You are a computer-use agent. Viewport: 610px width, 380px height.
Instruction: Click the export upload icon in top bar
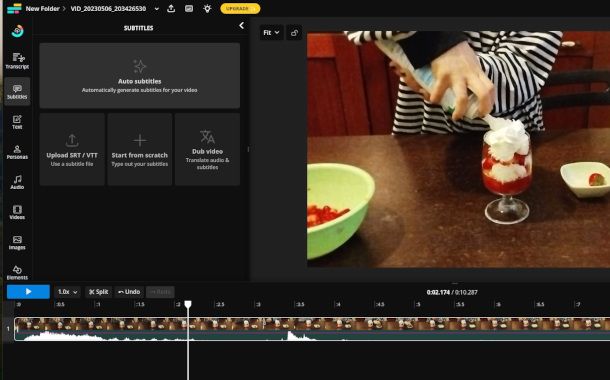[171, 9]
